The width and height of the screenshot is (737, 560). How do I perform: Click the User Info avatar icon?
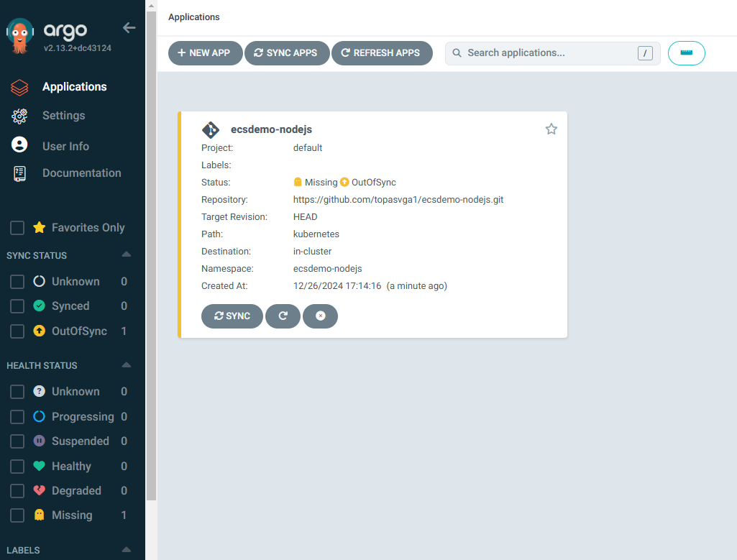click(x=19, y=144)
